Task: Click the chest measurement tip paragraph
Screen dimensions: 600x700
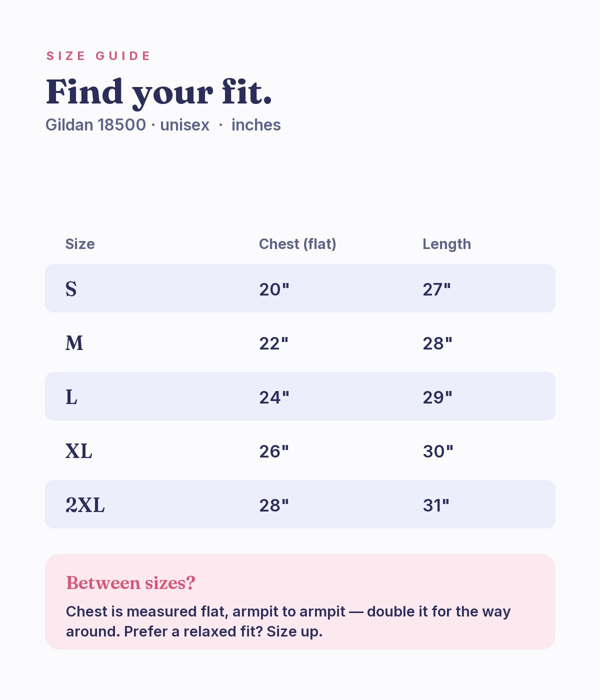Action: [288, 621]
